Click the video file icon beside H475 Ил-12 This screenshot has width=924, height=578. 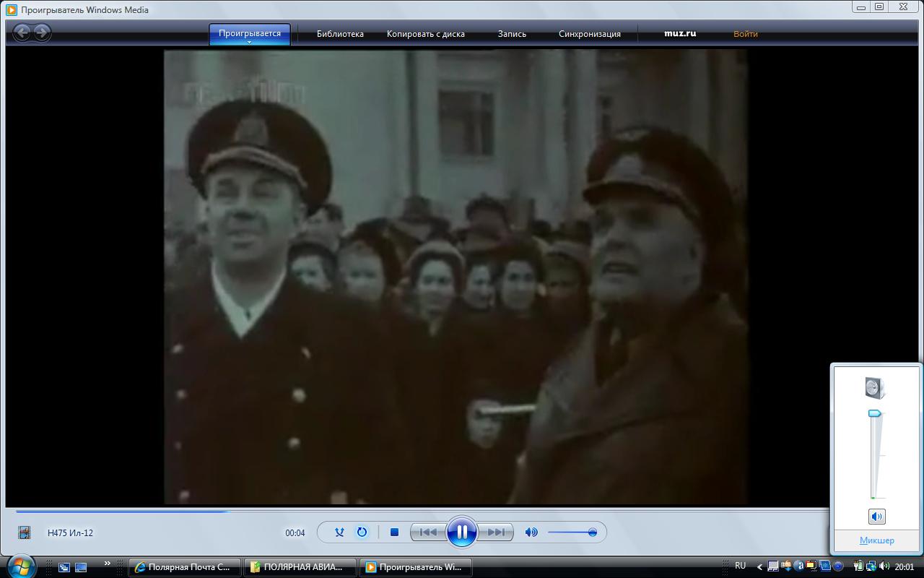pyautogui.click(x=25, y=532)
